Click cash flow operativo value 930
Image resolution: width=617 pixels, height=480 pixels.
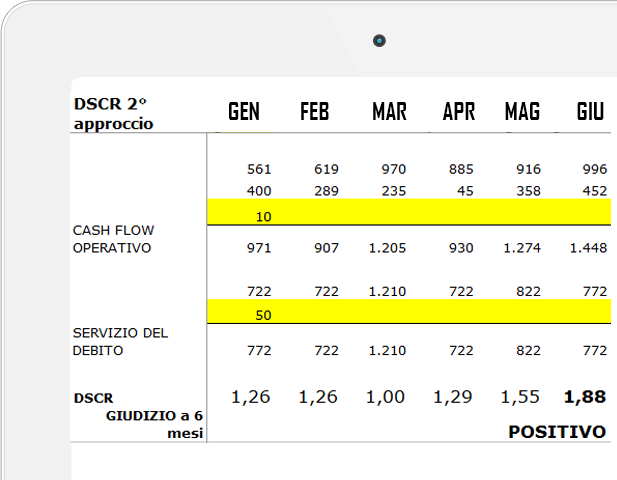(x=461, y=248)
